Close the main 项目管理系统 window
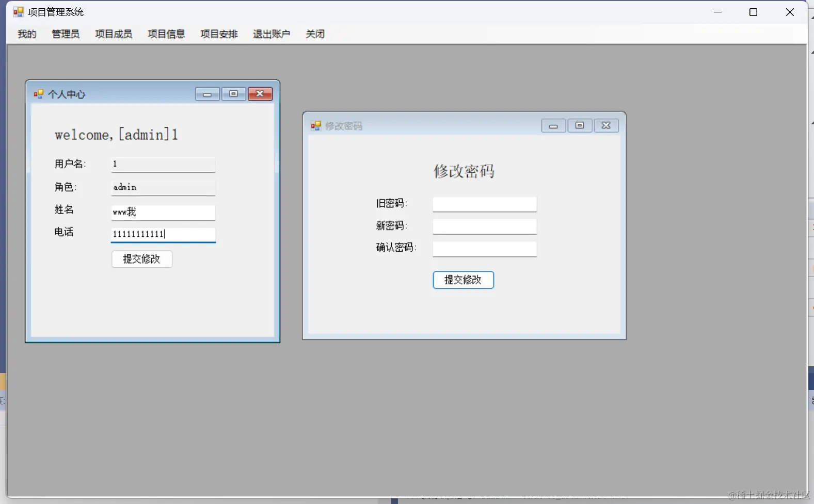Viewport: 814px width, 504px height. tap(790, 12)
